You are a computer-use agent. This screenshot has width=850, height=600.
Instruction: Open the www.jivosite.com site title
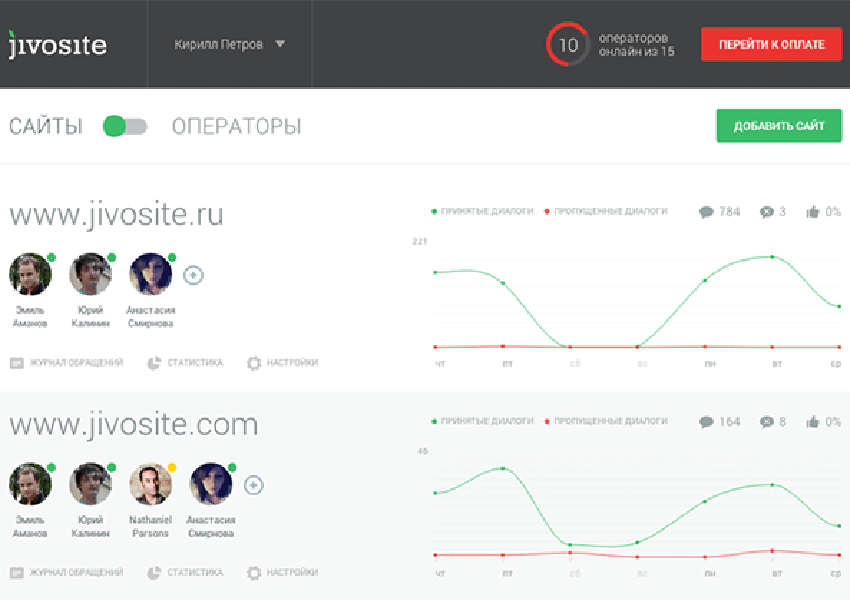click(x=134, y=424)
